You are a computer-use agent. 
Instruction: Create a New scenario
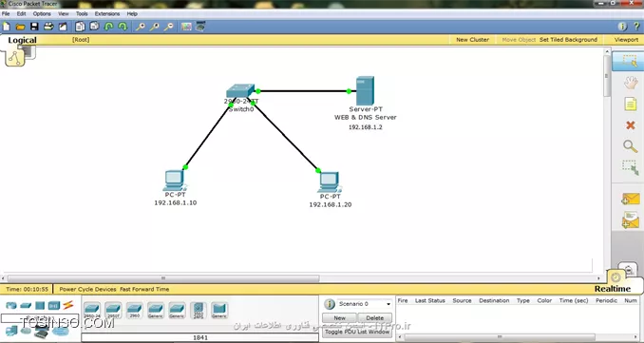(x=339, y=318)
